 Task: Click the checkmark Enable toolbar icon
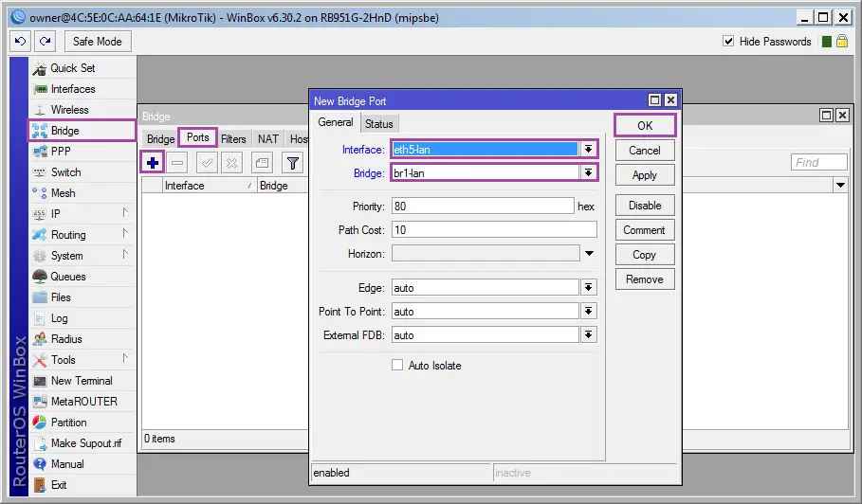208,163
